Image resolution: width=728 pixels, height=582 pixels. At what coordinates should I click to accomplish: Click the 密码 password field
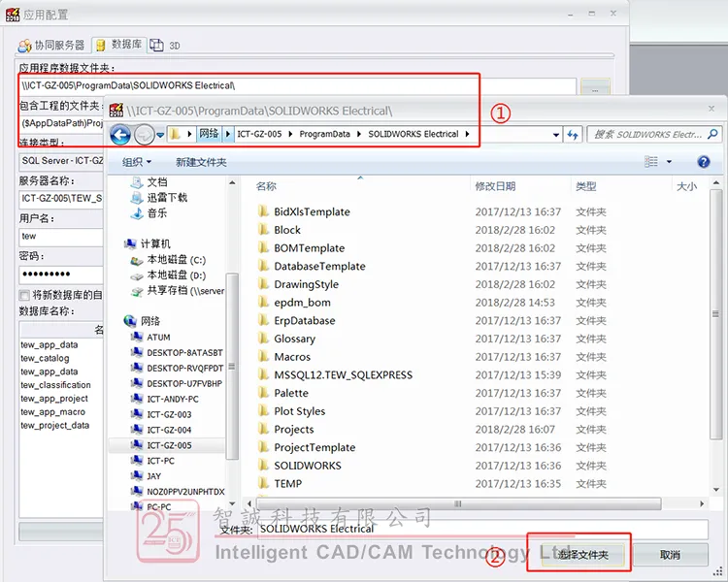click(61, 275)
